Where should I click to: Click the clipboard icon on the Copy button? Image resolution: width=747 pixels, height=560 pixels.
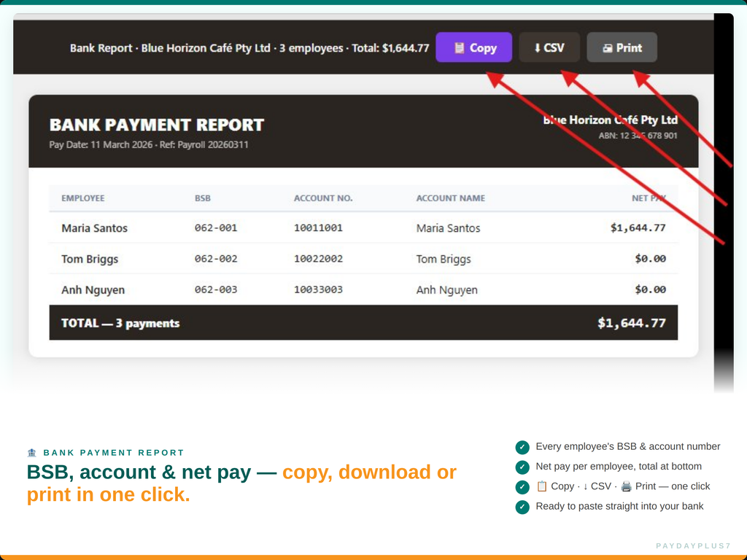pos(459,47)
